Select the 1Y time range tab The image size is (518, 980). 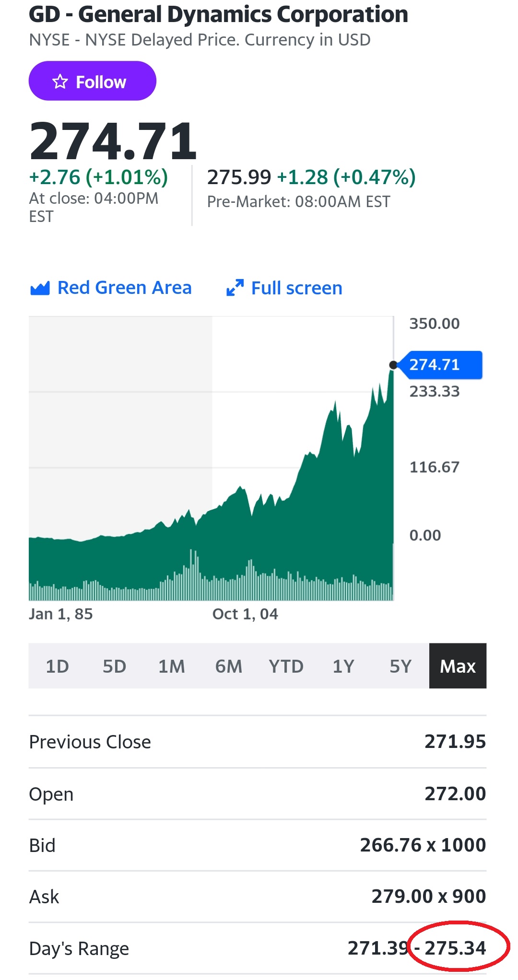(x=343, y=666)
